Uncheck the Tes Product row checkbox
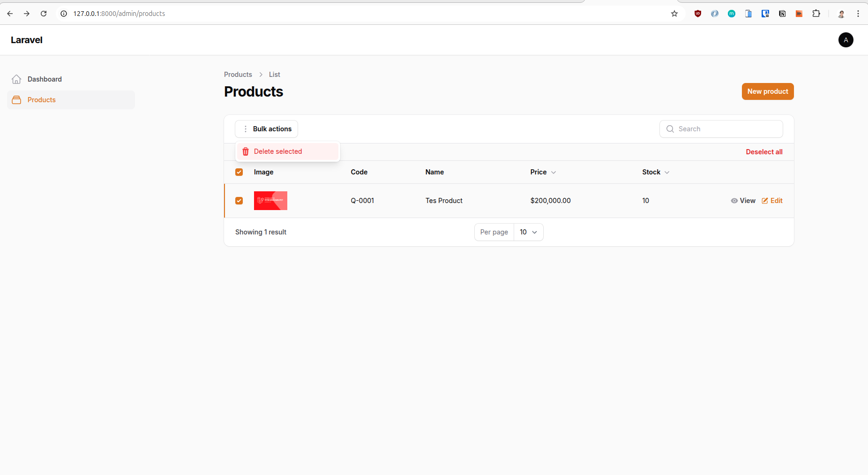868x475 pixels. 239,201
